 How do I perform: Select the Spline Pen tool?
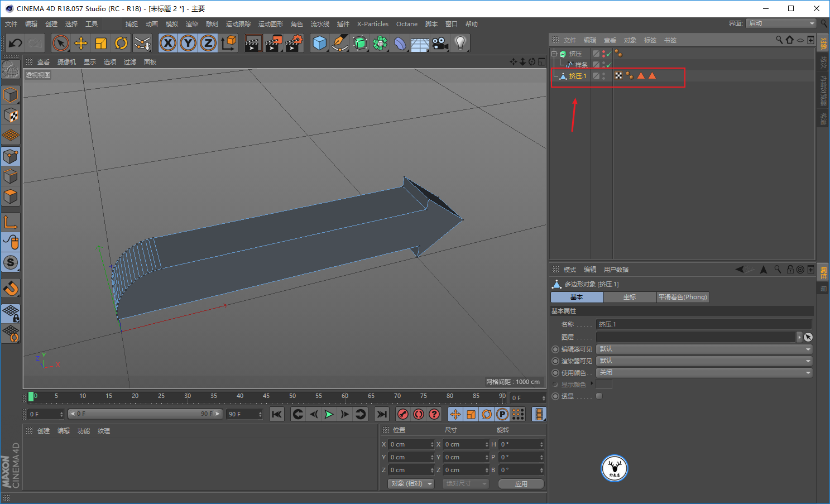coord(340,43)
